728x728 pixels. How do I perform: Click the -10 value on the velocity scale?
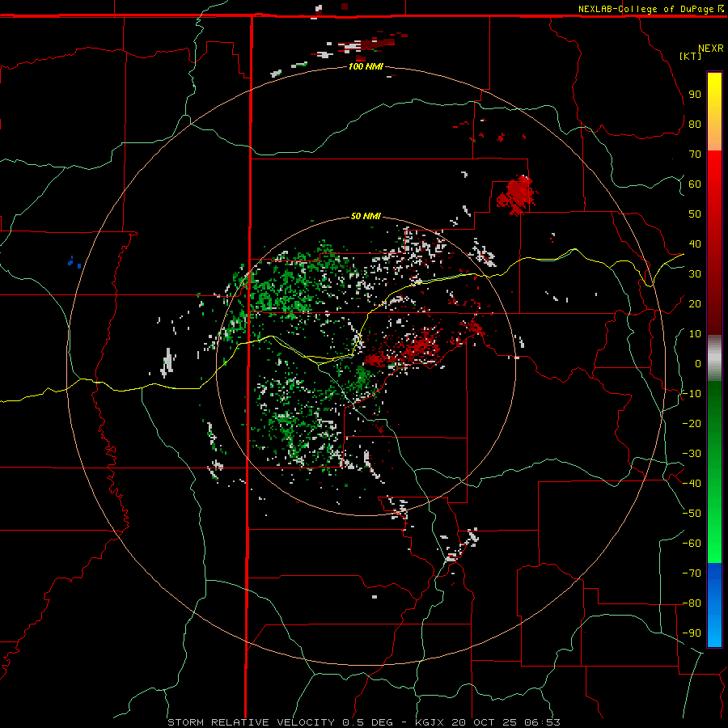692,394
